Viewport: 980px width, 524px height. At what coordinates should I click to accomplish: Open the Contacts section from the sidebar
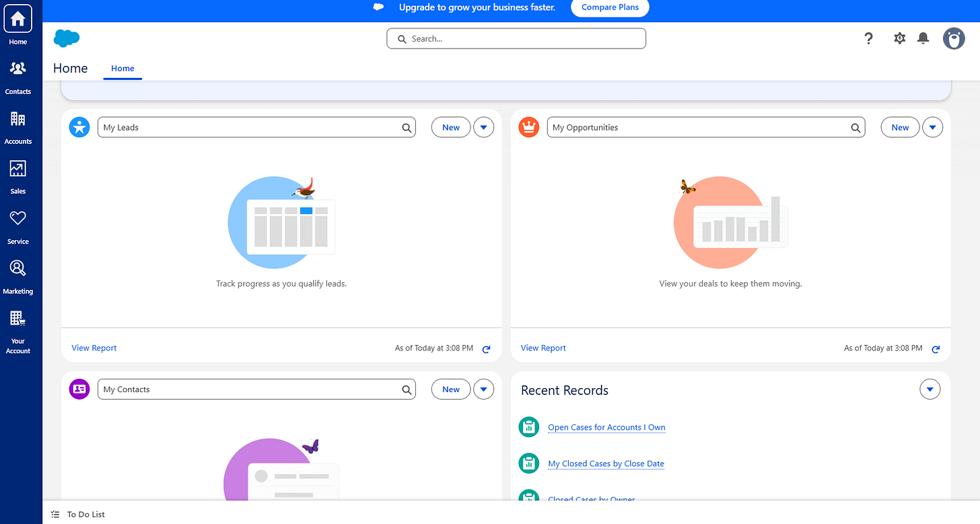[18, 73]
